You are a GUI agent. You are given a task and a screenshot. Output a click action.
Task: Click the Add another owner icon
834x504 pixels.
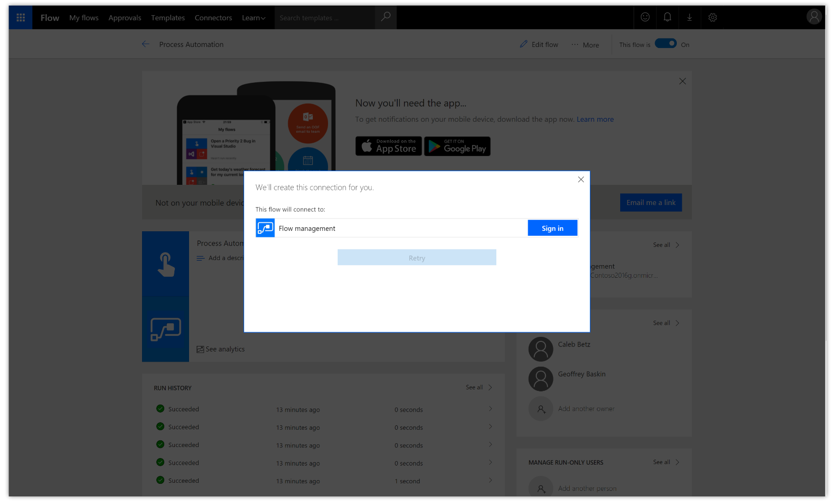(x=541, y=409)
